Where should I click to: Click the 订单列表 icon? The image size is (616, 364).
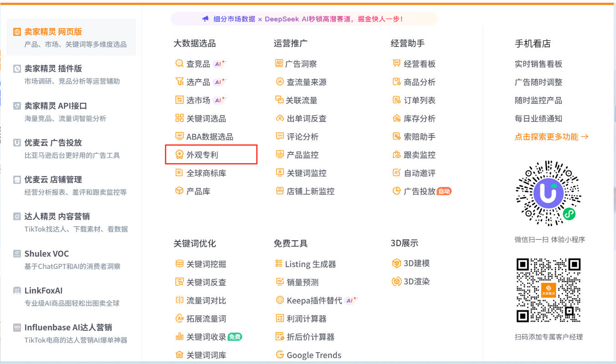click(397, 100)
